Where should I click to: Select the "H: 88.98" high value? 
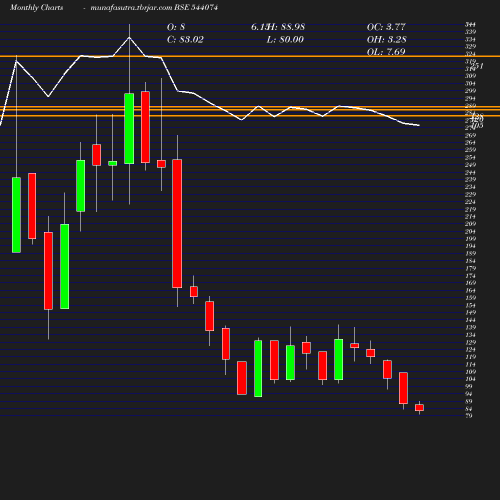coord(286,27)
